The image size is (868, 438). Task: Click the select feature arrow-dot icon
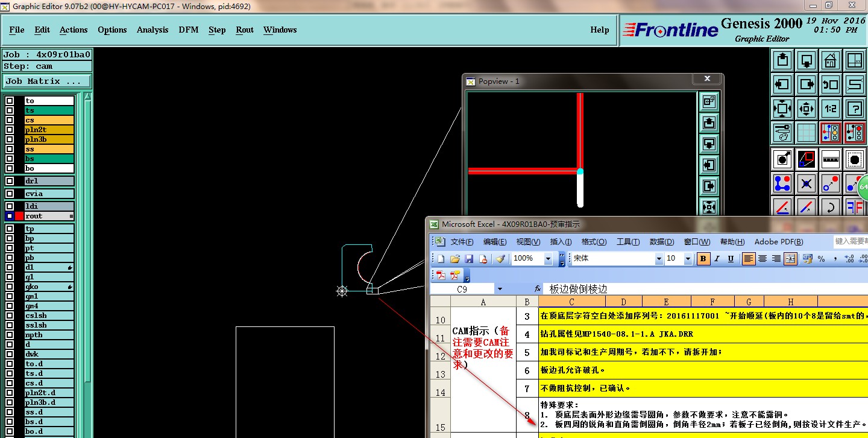click(782, 159)
